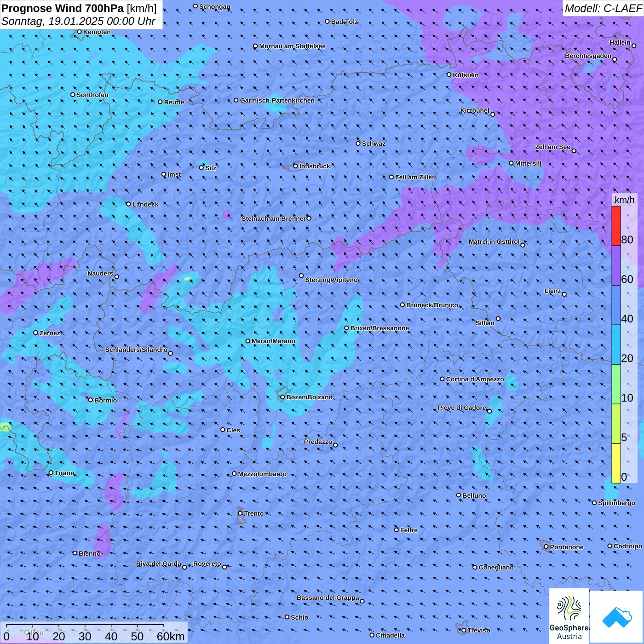The height and width of the screenshot is (644, 644).
Task: Select the Riva del Garda label
Action: (x=159, y=563)
